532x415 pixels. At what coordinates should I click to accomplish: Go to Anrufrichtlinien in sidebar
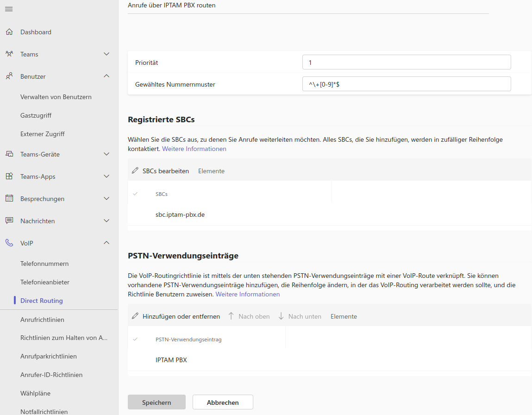pyautogui.click(x=42, y=320)
